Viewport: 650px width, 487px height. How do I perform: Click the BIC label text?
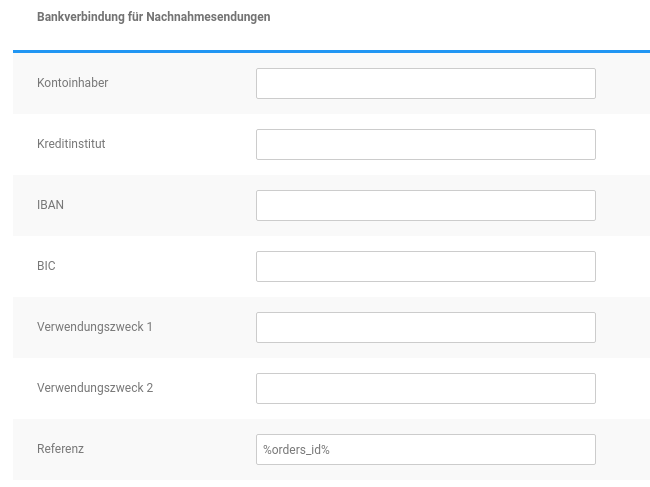coord(46,266)
